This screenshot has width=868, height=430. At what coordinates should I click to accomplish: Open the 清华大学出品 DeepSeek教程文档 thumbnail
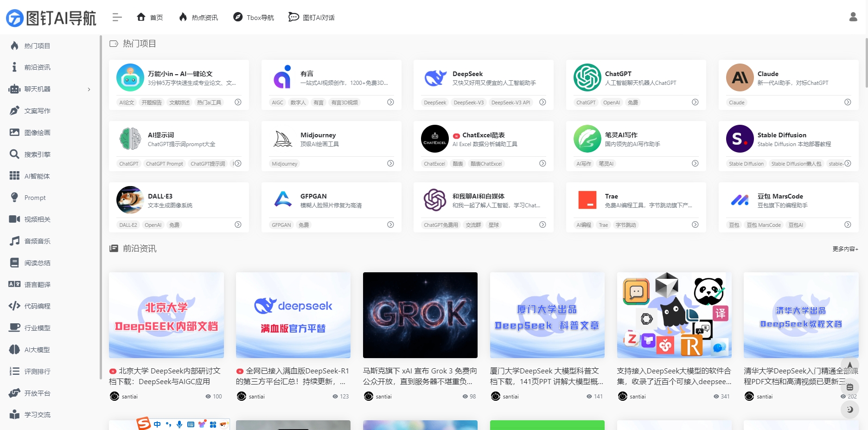pos(801,315)
